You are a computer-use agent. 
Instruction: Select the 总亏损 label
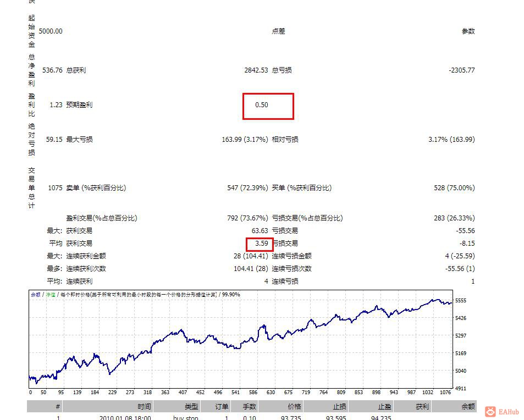[x=282, y=70]
